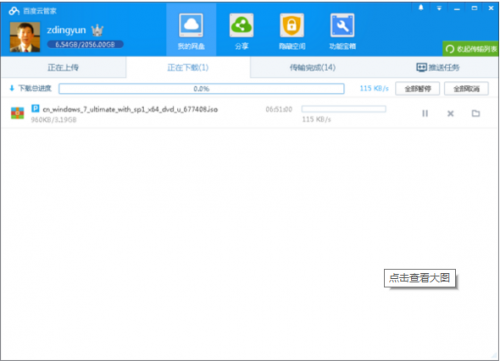Click the 06:51:00 remaining time
This screenshot has height=361, width=500.
coord(279,109)
